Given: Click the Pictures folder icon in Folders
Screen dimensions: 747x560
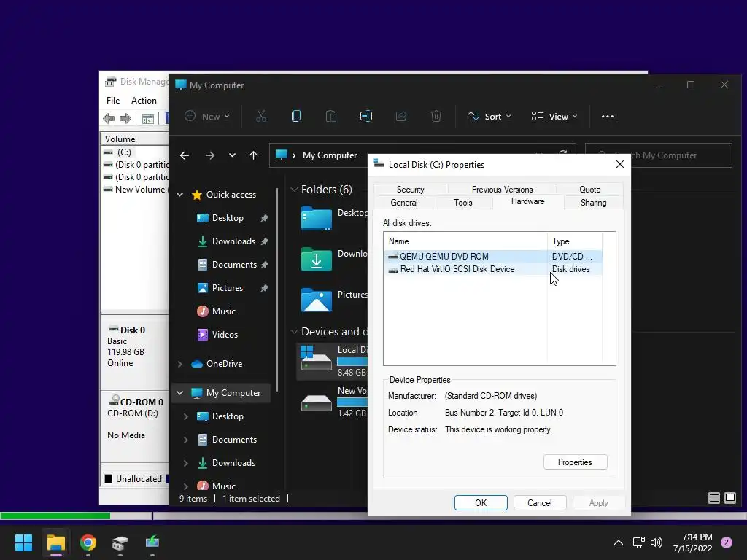Looking at the screenshot, I should click(317, 300).
